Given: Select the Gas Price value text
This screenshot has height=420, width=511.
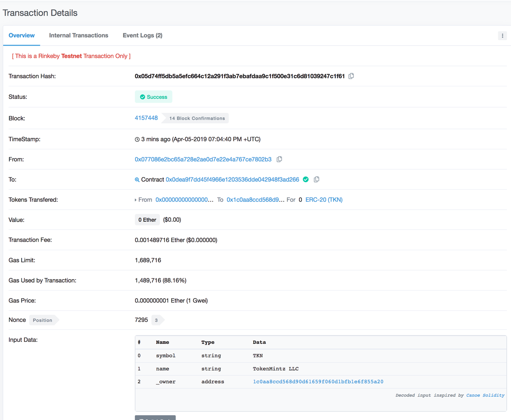Looking at the screenshot, I should (171, 300).
